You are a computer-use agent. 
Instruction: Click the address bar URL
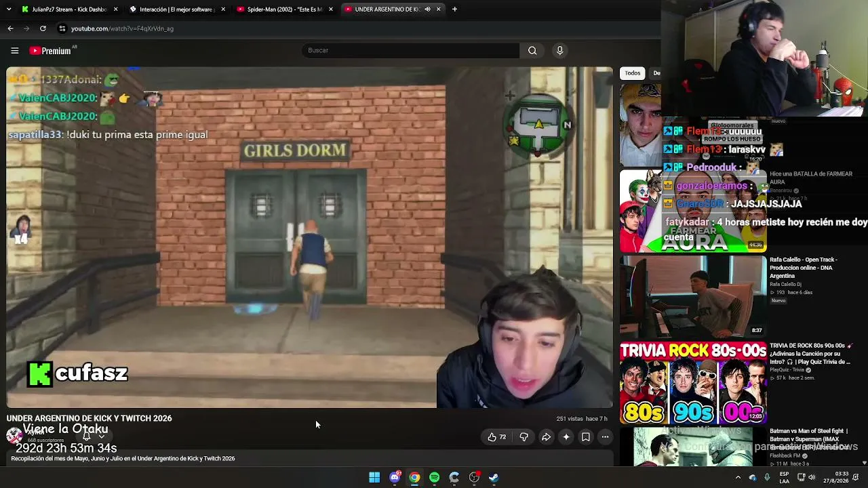tap(122, 28)
